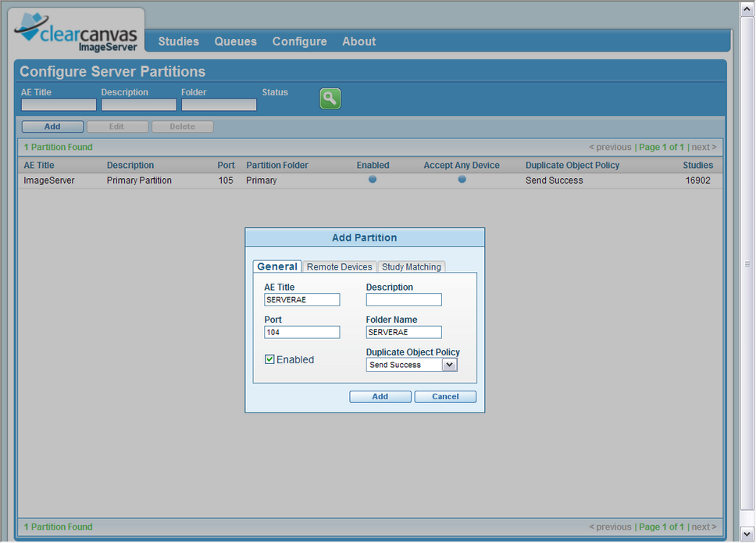Image resolution: width=756 pixels, height=543 pixels.
Task: Click the top '1 Partition Found' text
Action: (x=59, y=147)
